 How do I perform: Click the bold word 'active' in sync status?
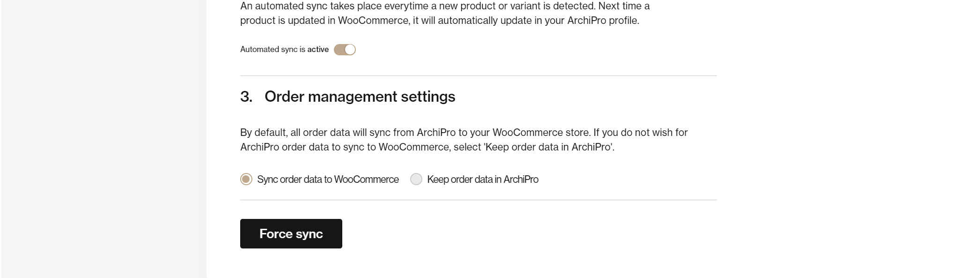[318, 49]
